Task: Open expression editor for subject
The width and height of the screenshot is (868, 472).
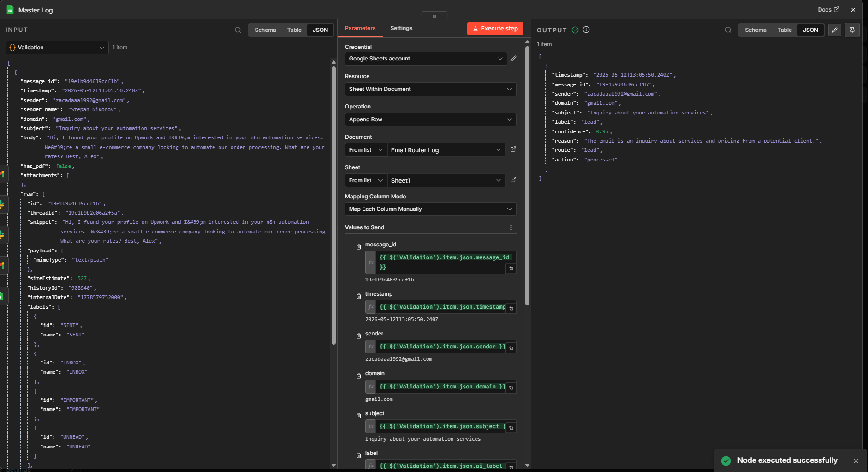Action: (511, 428)
